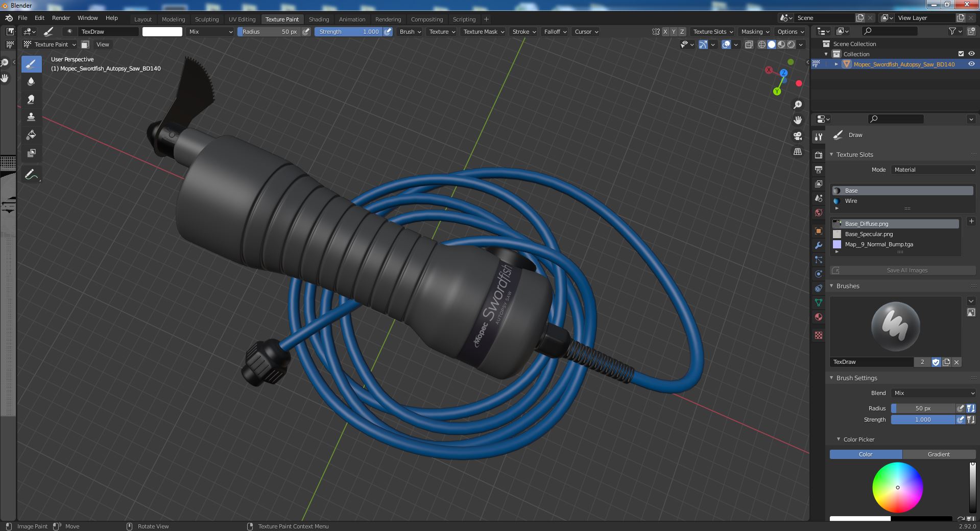
Task: Toggle radius pressure sensitivity in header
Action: click(x=306, y=32)
